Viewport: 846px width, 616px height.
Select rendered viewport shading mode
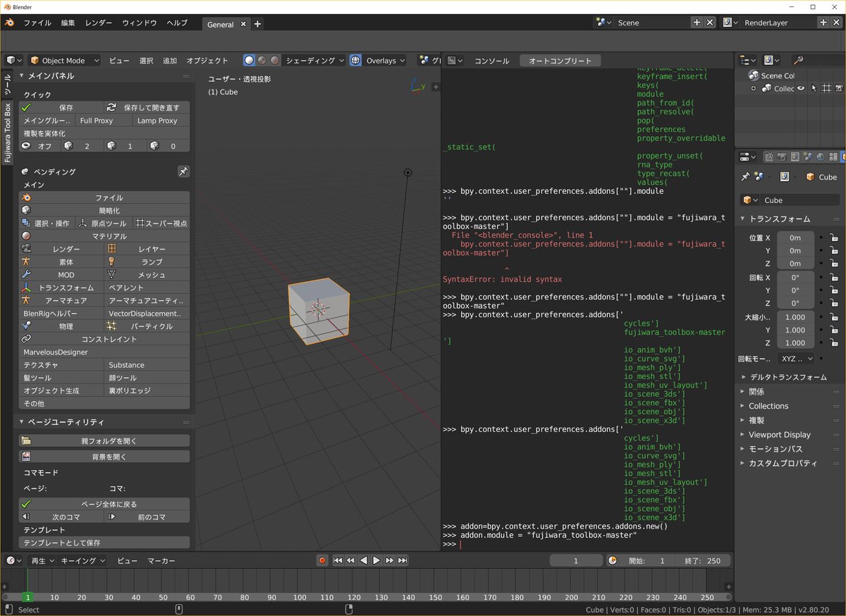point(275,61)
